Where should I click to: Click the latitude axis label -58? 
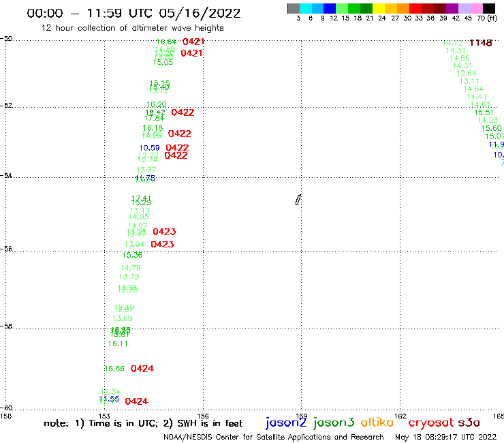6,326
